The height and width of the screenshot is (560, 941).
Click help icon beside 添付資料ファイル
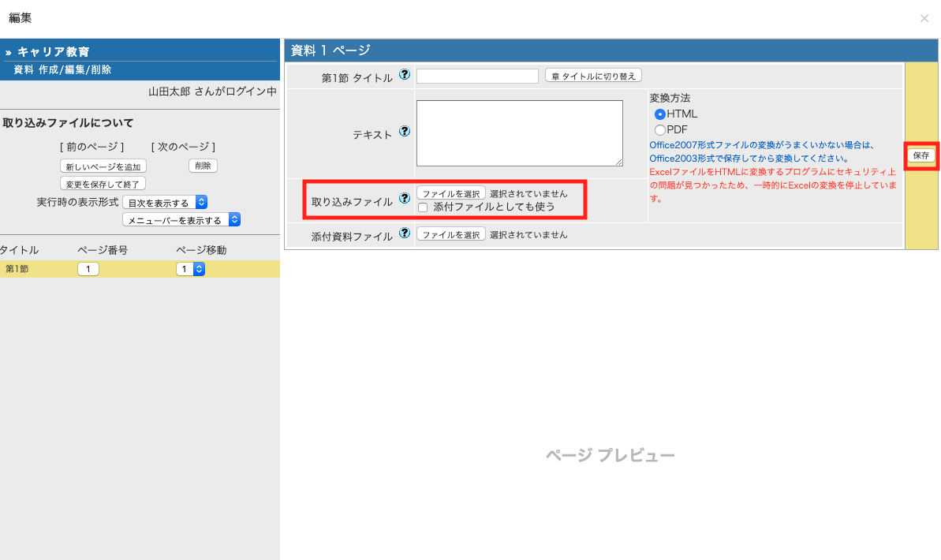pos(405,233)
